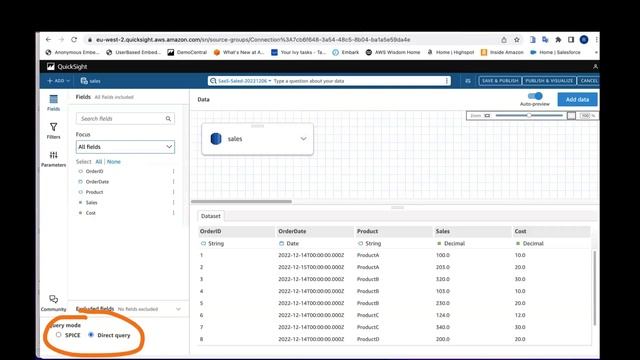Focus the Search fields input

[x=125, y=119]
